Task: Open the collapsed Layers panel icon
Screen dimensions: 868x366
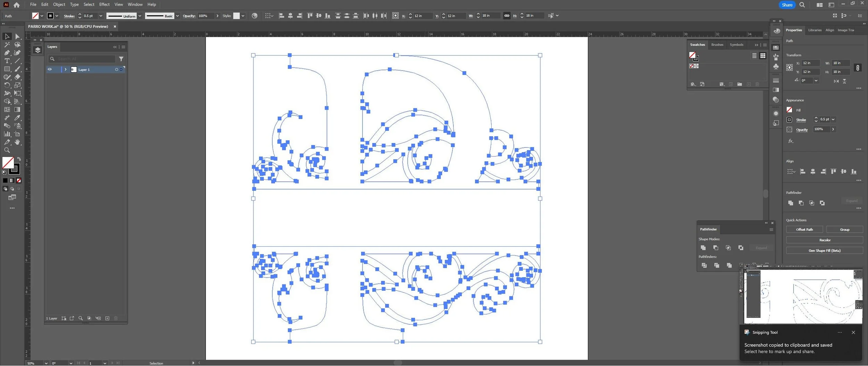Action: tap(38, 50)
